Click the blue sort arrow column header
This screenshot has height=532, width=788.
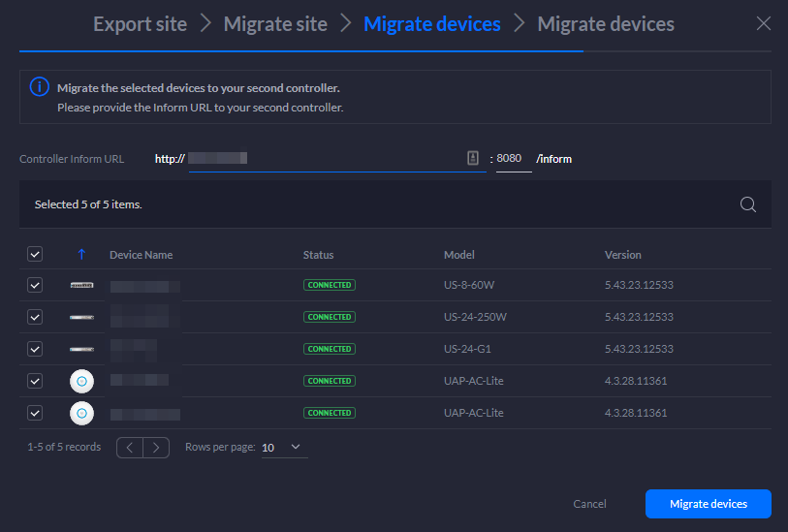coord(81,255)
